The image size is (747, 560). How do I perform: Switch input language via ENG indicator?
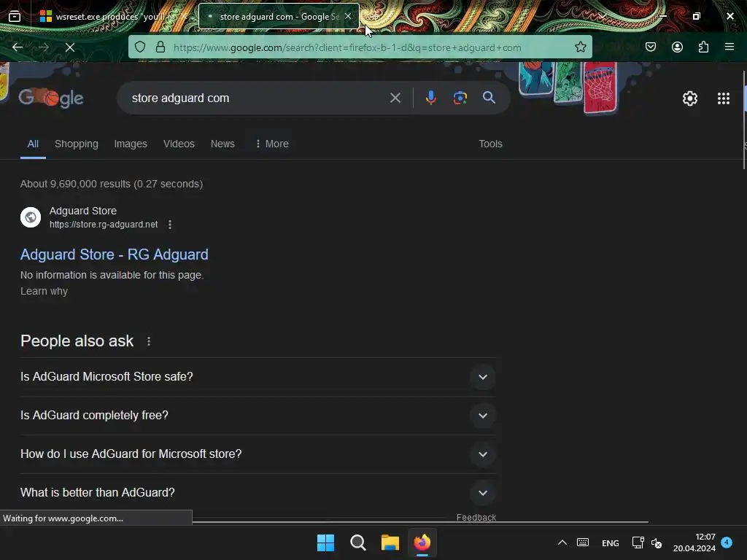(x=611, y=542)
